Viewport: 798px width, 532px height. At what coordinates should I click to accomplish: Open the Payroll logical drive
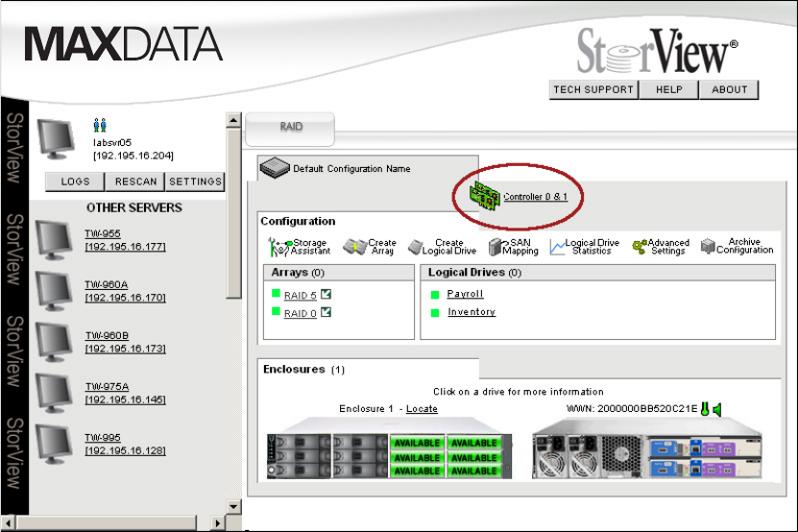pyautogui.click(x=465, y=294)
